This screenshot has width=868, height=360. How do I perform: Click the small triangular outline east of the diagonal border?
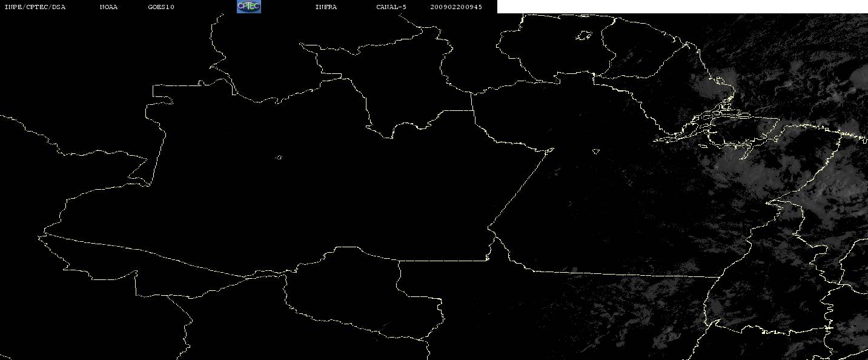tap(596, 152)
